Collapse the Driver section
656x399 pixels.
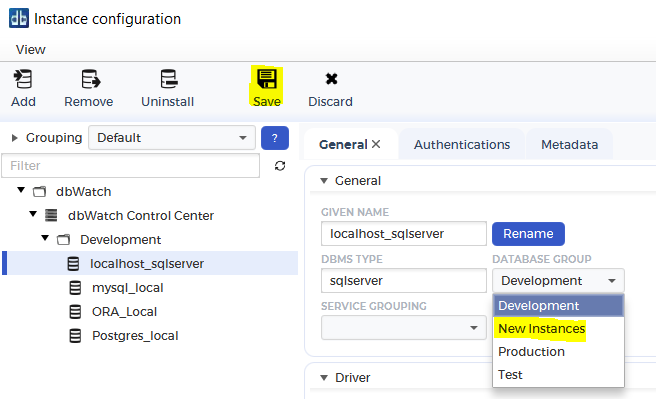click(x=324, y=378)
